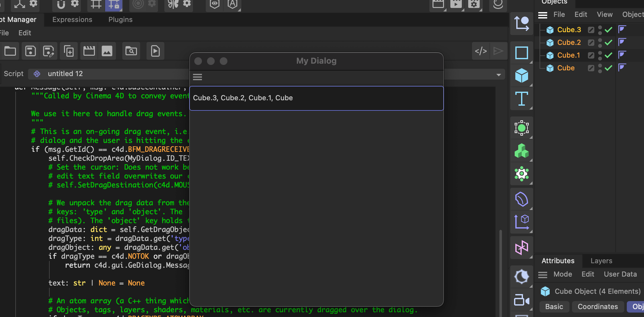Open Objects manager File menu
The height and width of the screenshot is (317, 644).
click(559, 15)
